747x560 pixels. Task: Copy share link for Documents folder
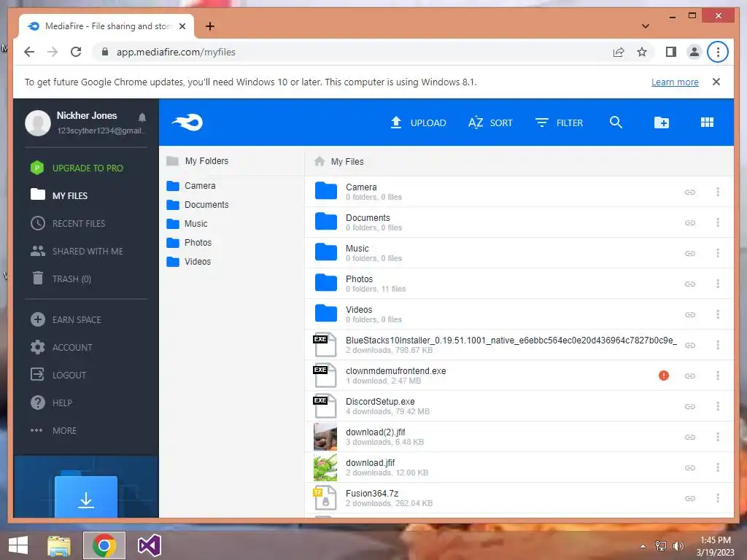[x=690, y=222]
